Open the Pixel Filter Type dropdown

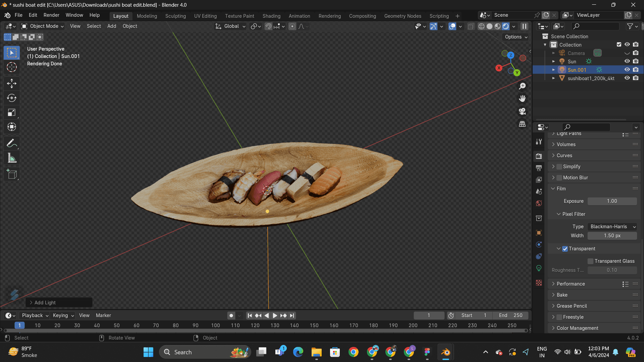click(612, 227)
